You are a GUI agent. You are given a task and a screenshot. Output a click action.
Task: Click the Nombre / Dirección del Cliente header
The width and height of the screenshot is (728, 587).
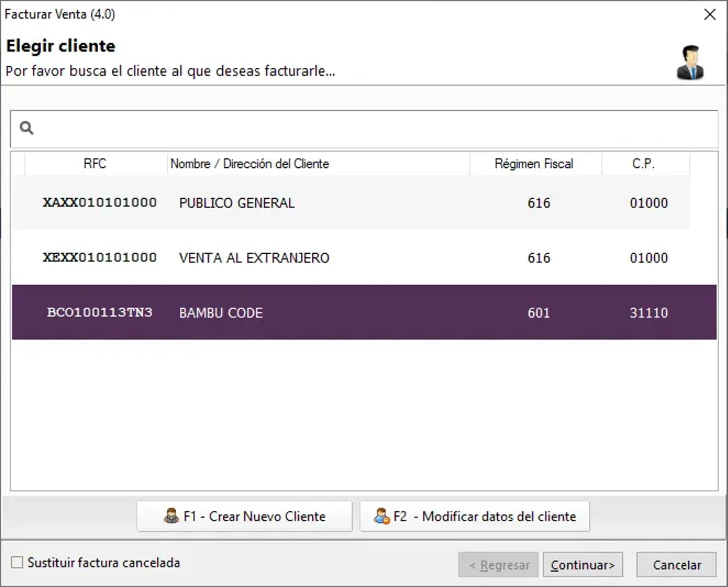[249, 164]
